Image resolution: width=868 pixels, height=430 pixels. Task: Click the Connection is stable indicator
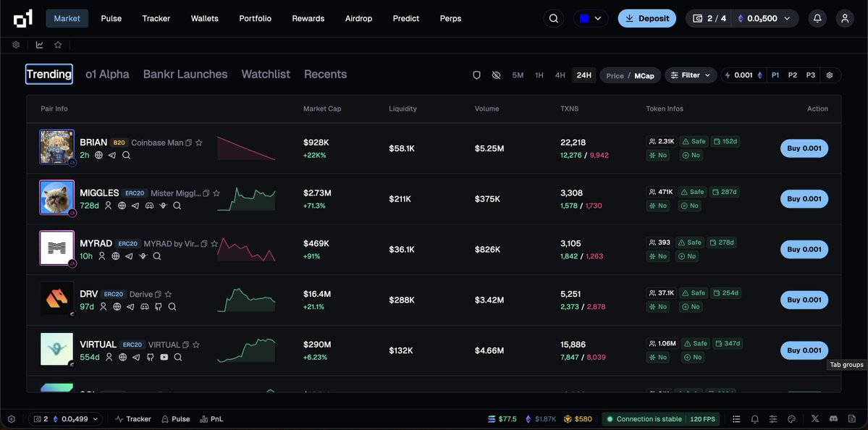[644, 419]
